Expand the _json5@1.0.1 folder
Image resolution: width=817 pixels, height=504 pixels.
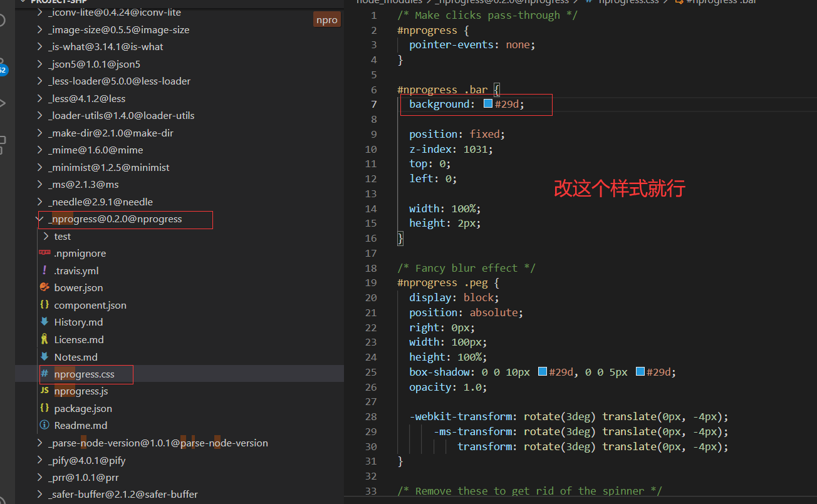(x=41, y=64)
